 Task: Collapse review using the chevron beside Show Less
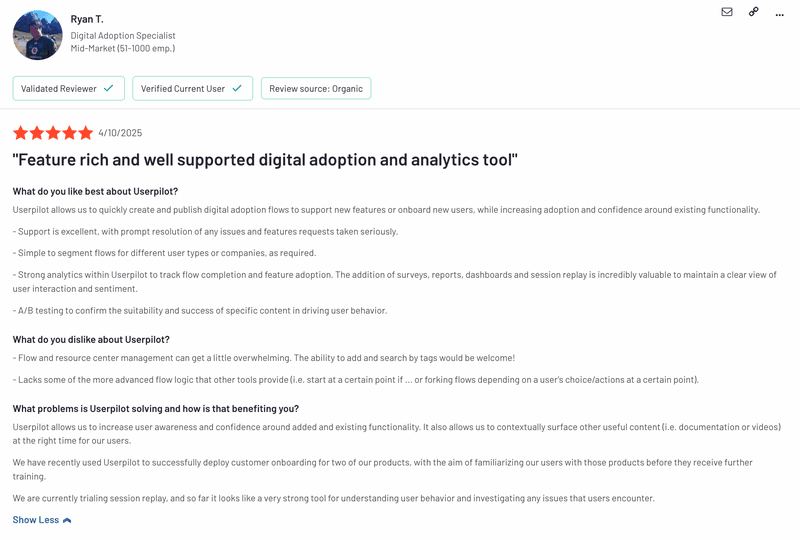tap(67, 520)
